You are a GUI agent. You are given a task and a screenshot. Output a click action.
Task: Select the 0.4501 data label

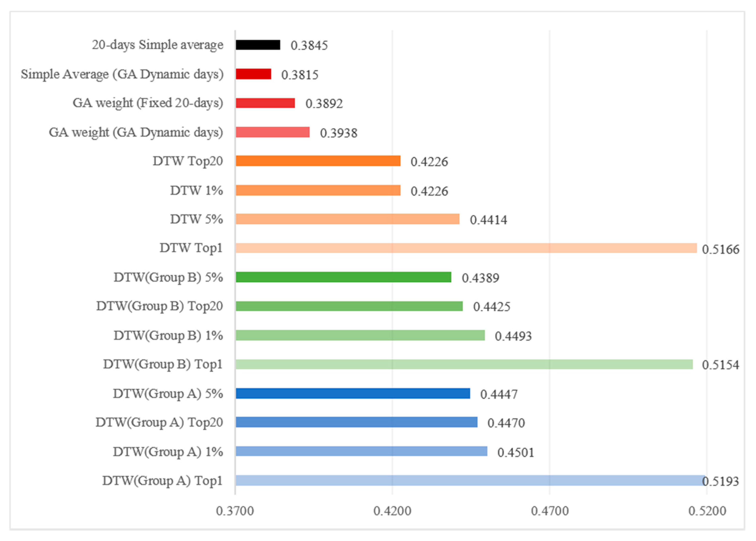(x=516, y=452)
